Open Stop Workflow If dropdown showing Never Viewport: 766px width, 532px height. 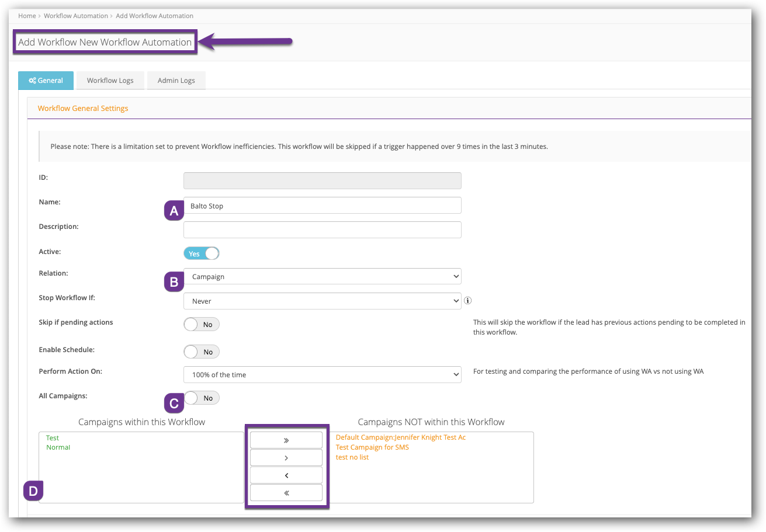coord(323,301)
